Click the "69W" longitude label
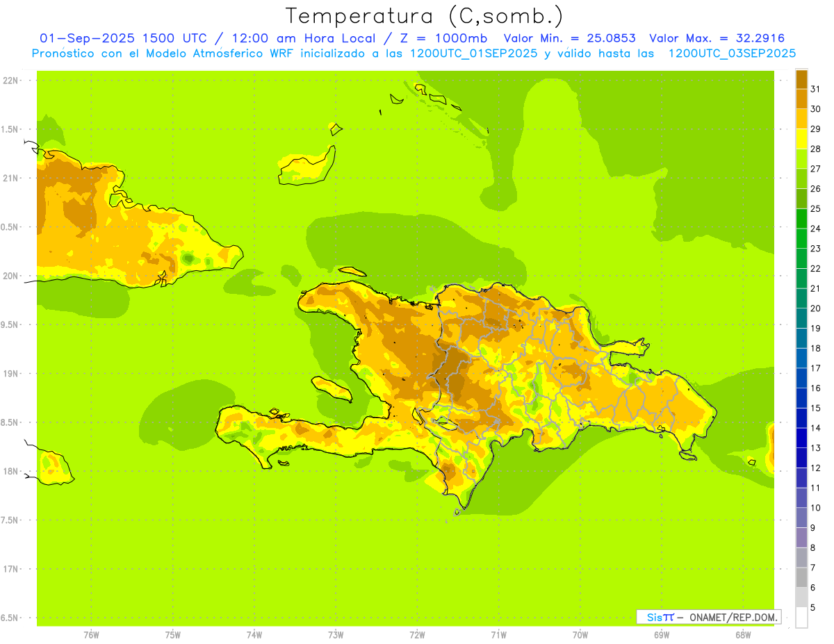The width and height of the screenshot is (834, 644). 661,635
